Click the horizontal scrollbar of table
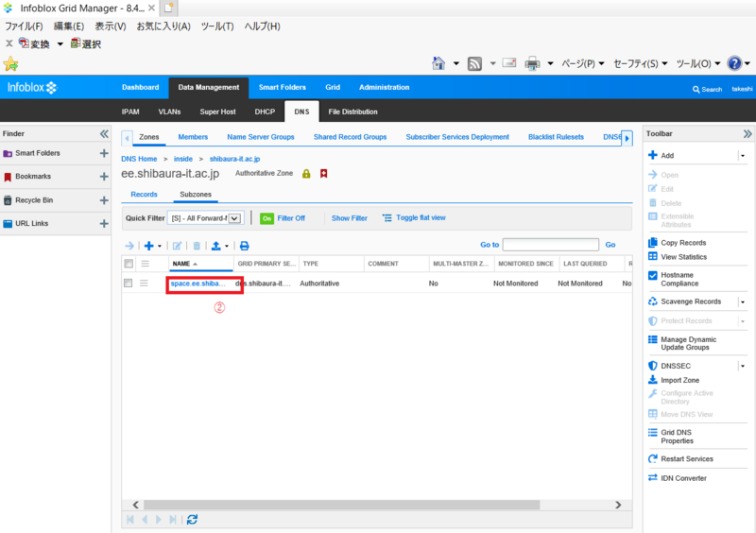The image size is (756, 533). (341, 505)
